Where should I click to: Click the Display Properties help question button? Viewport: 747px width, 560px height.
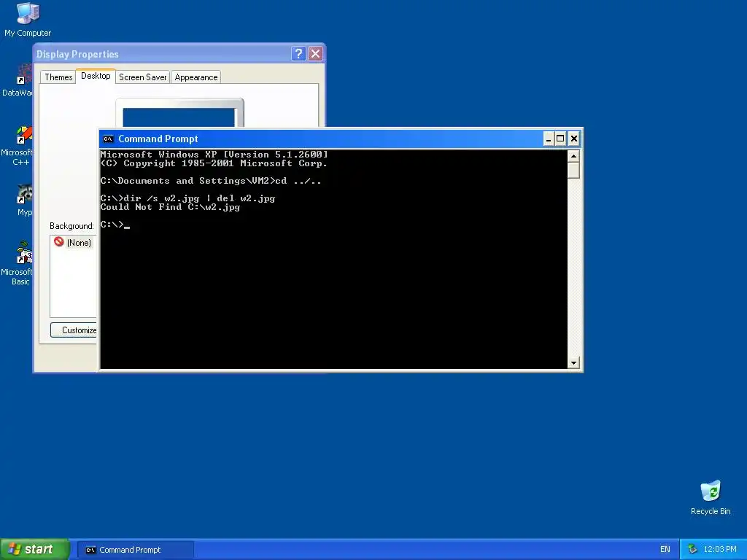[x=298, y=54]
